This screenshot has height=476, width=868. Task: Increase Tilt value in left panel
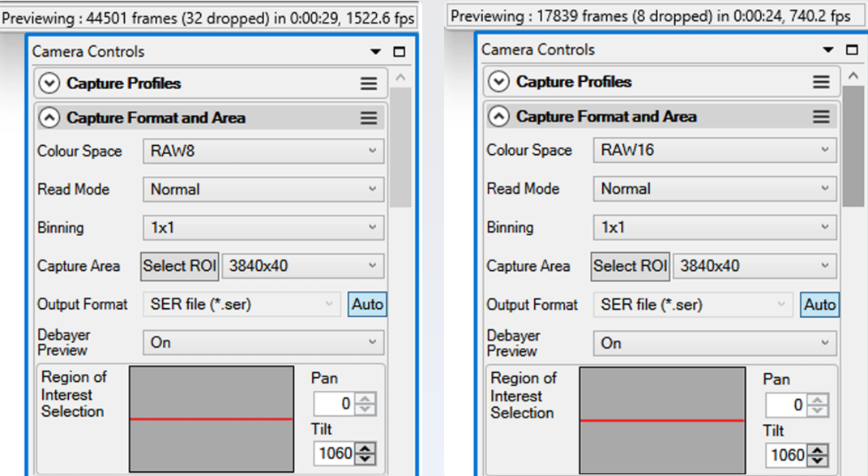[366, 448]
